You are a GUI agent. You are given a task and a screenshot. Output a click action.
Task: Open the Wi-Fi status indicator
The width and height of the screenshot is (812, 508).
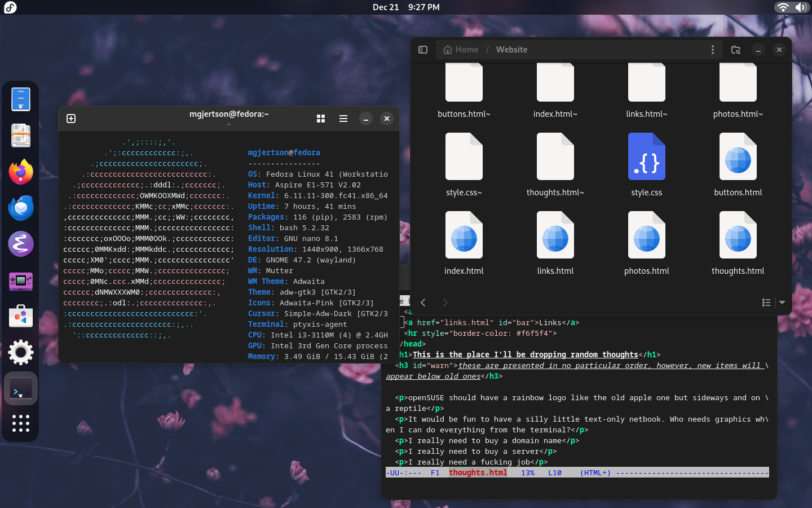click(783, 7)
